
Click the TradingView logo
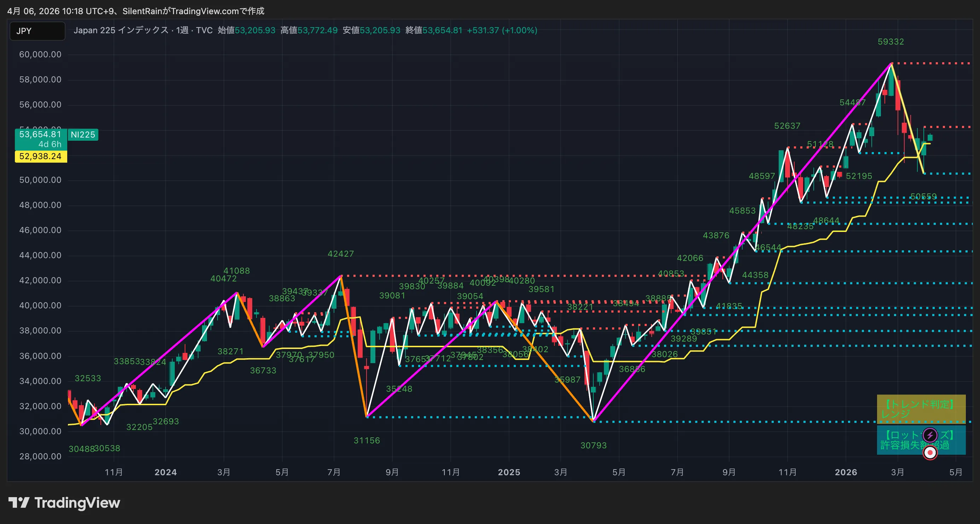(x=64, y=502)
